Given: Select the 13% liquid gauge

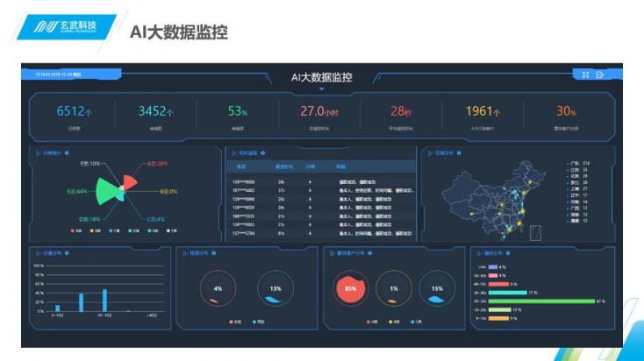Looking at the screenshot, I should click(x=275, y=289).
